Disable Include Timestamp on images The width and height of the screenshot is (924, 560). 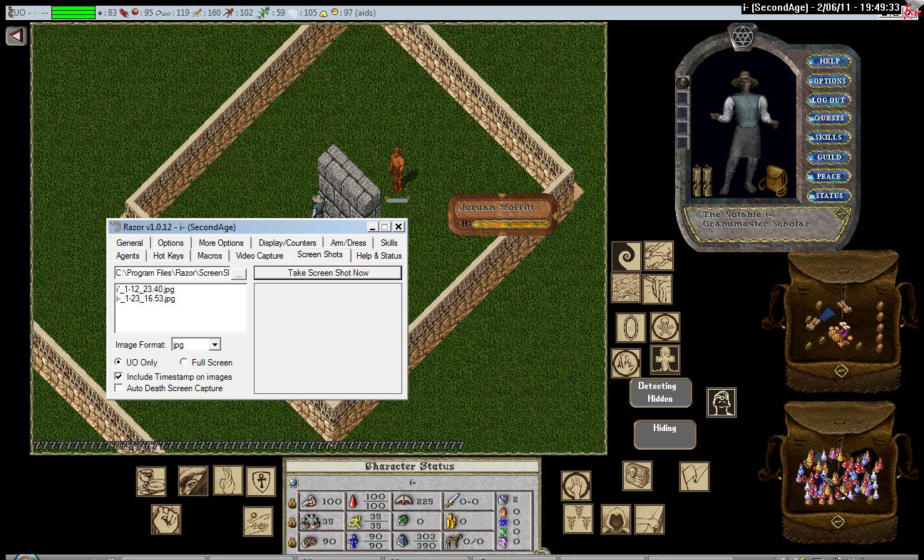pyautogui.click(x=119, y=377)
